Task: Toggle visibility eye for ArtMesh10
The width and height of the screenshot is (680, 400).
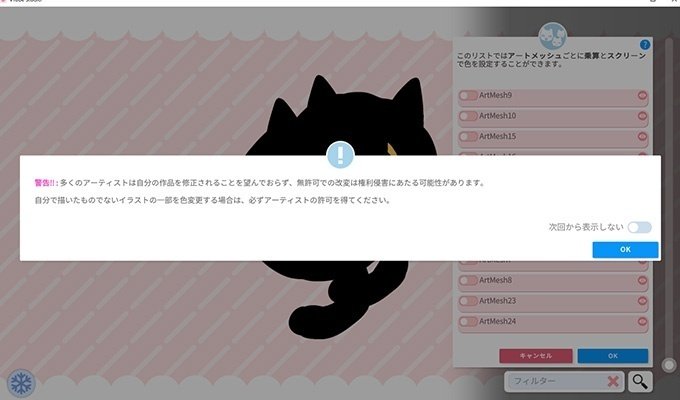Action: [x=642, y=116]
